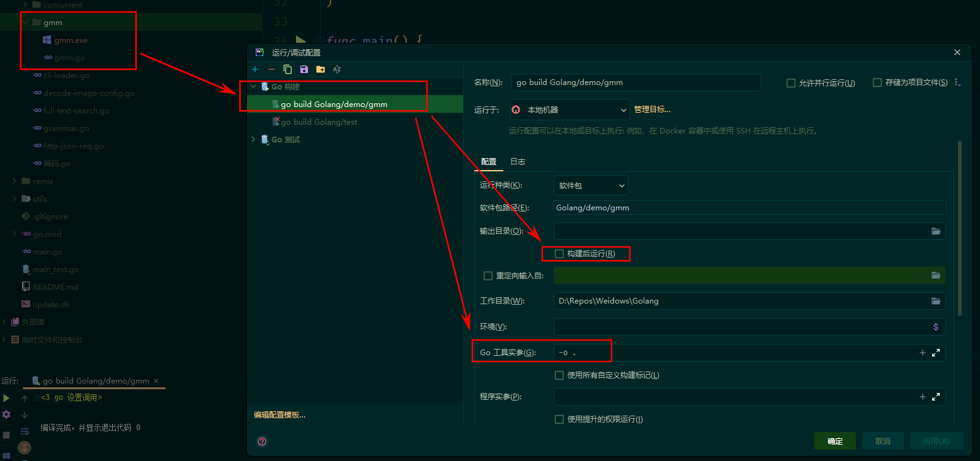Browse for the 工作目录 working directory folder
The height and width of the screenshot is (461, 980).
[936, 301]
